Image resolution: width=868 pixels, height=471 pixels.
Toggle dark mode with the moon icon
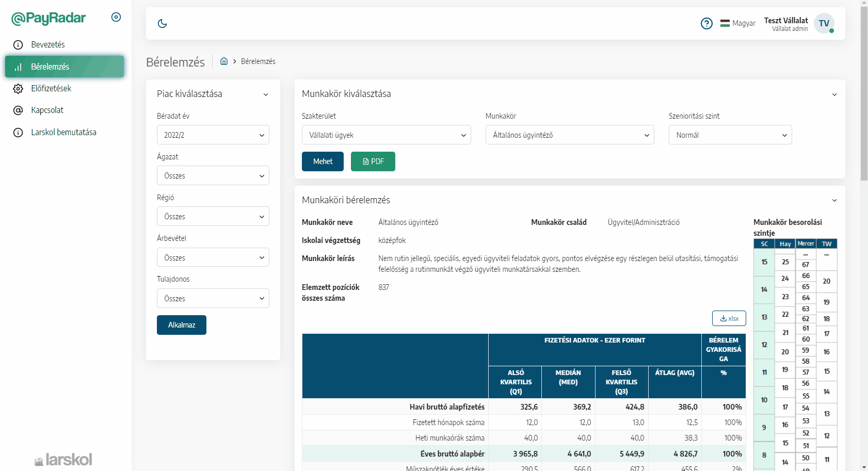coord(162,23)
